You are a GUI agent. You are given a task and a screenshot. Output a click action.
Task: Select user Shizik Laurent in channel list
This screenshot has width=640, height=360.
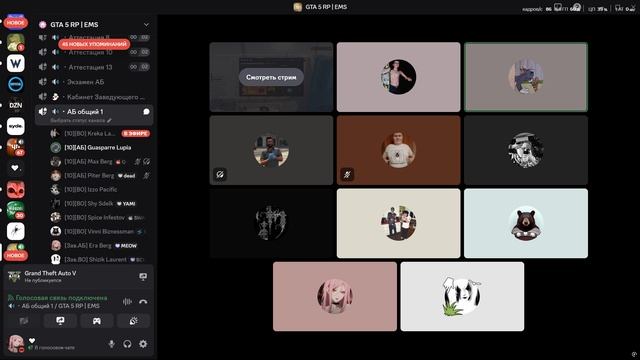pos(100,260)
